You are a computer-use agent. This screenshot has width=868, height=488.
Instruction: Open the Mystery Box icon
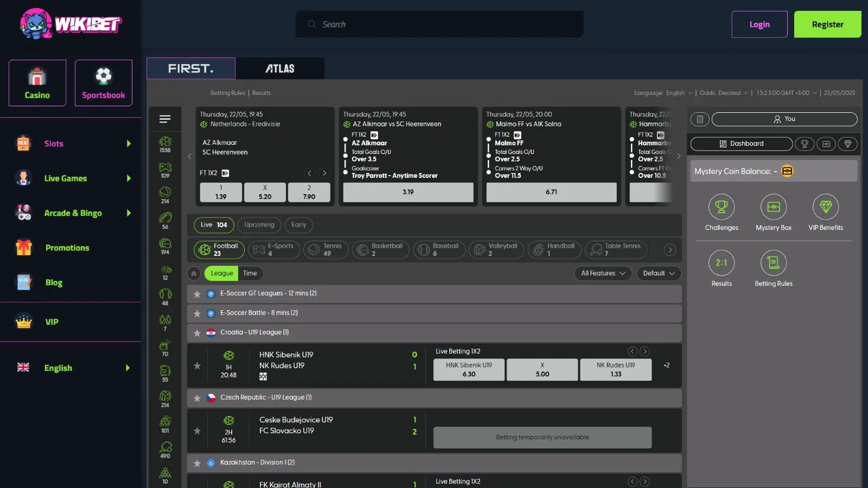pyautogui.click(x=773, y=207)
